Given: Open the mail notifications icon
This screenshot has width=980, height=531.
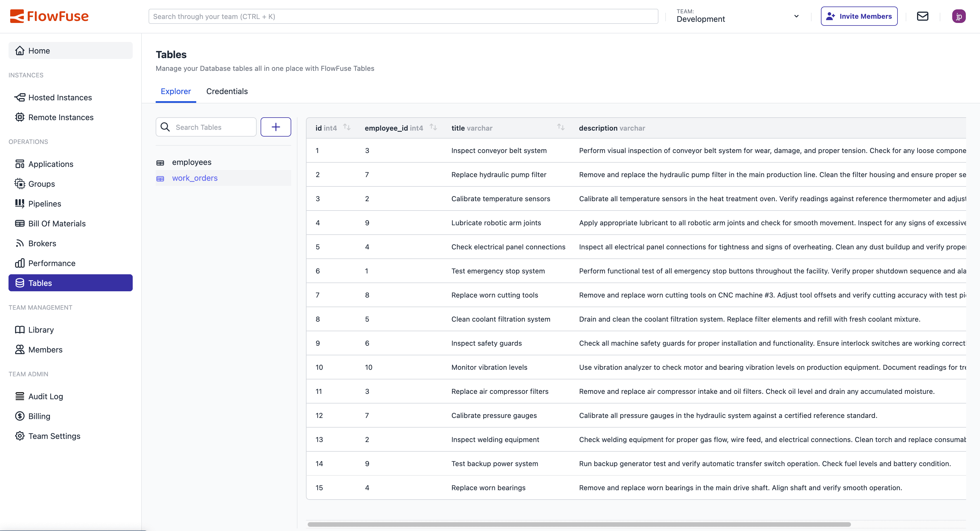Looking at the screenshot, I should coord(922,16).
